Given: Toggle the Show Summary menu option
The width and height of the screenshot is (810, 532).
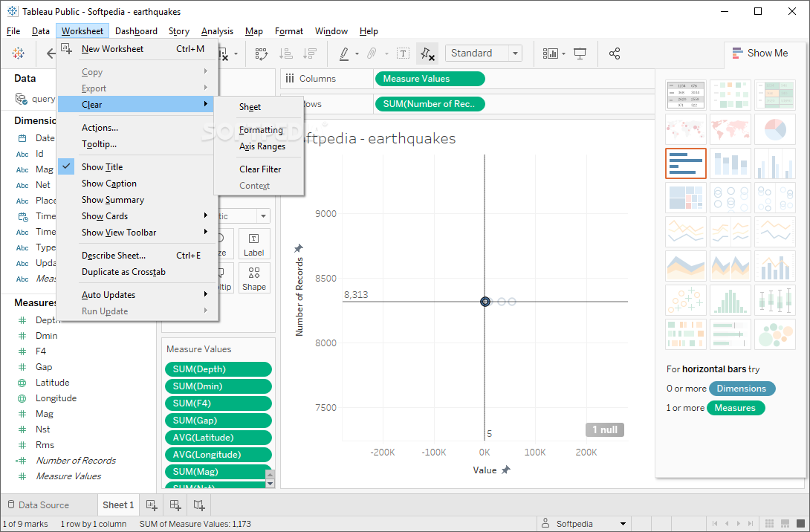Looking at the screenshot, I should pos(136,200).
